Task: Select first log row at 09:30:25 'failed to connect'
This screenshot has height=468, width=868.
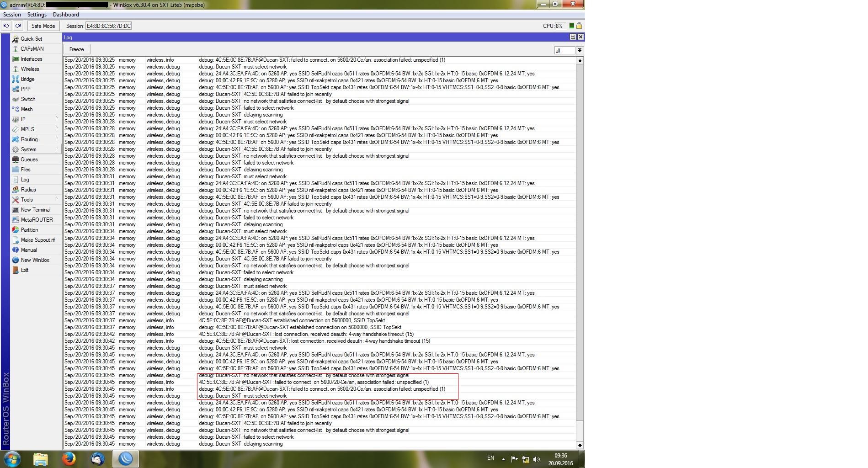Action: coord(319,60)
